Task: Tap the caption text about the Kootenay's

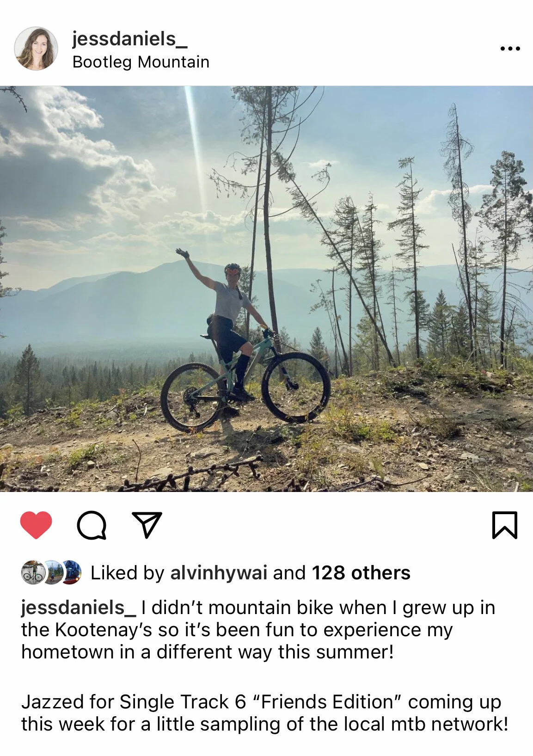Action: pos(258,630)
